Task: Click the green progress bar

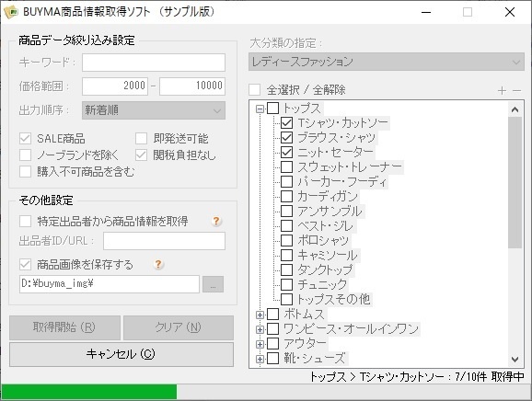Action: tap(89, 392)
